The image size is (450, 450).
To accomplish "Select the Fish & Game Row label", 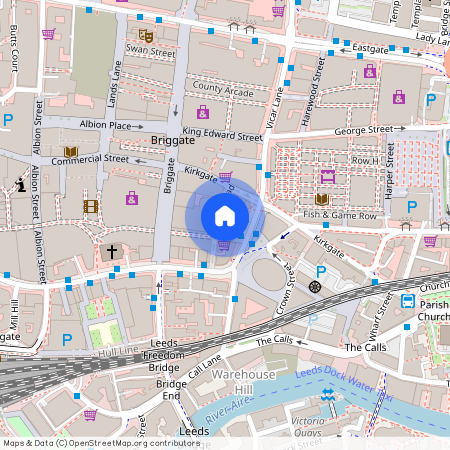I will tap(340, 215).
